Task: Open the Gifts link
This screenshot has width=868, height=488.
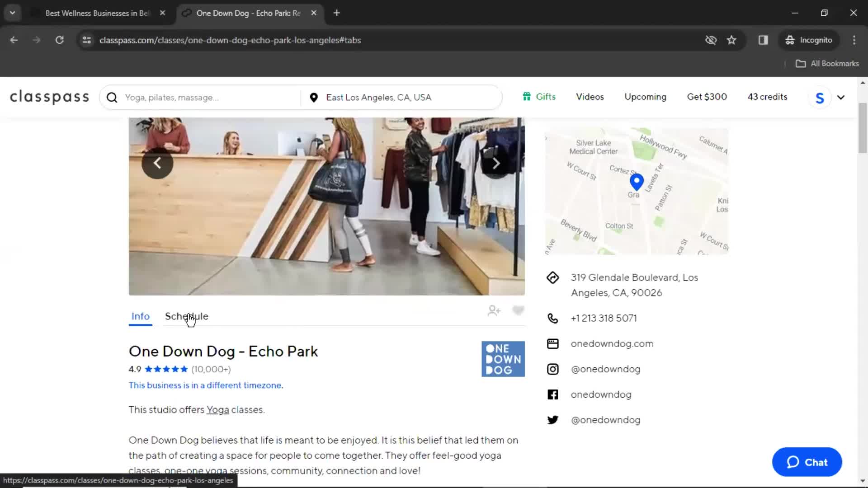Action: [539, 97]
